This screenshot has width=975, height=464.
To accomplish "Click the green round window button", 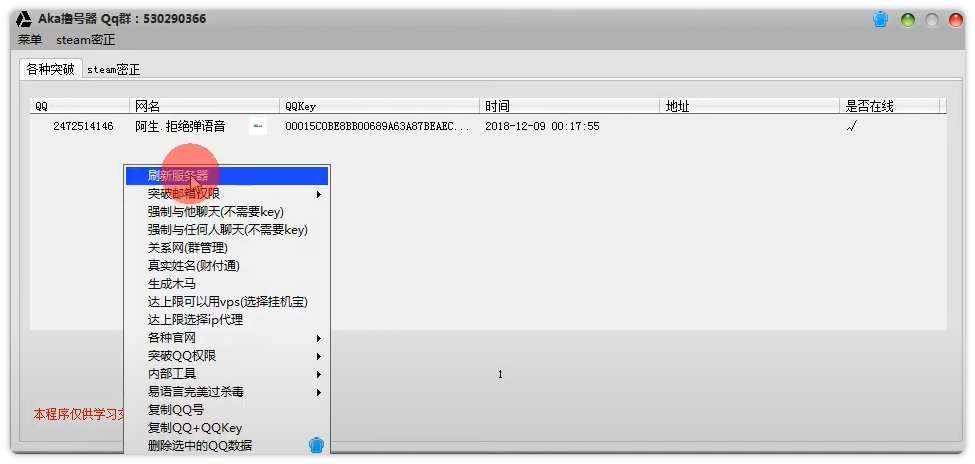I will point(908,20).
